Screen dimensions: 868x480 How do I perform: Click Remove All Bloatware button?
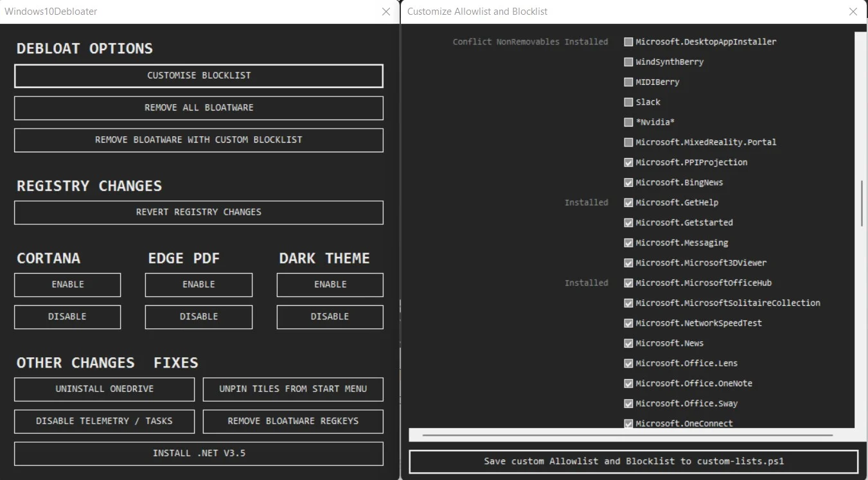199,108
